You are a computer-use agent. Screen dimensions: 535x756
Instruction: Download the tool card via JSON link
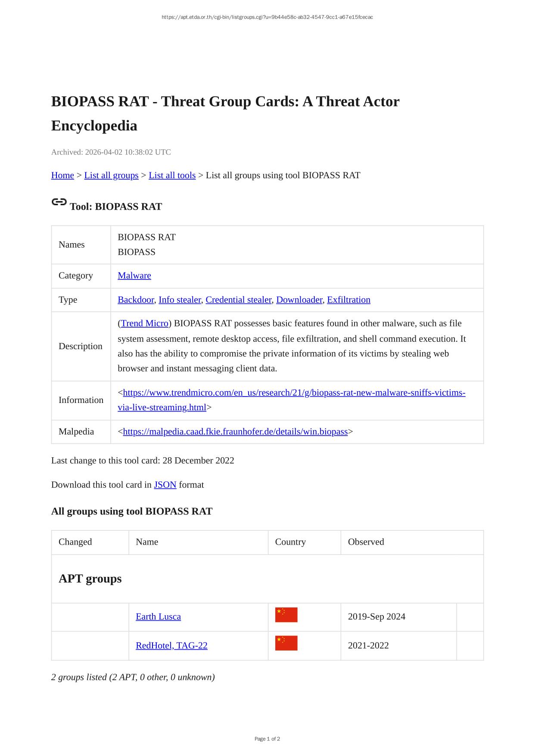point(165,485)
